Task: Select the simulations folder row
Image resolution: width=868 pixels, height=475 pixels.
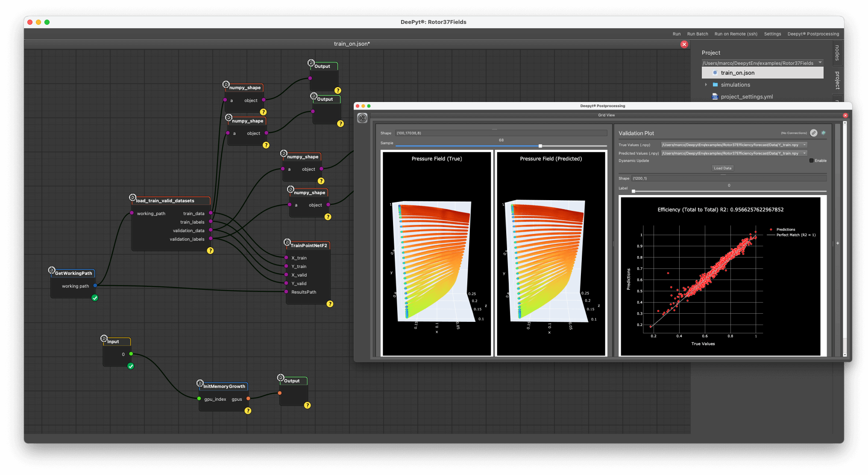Action: (762, 85)
